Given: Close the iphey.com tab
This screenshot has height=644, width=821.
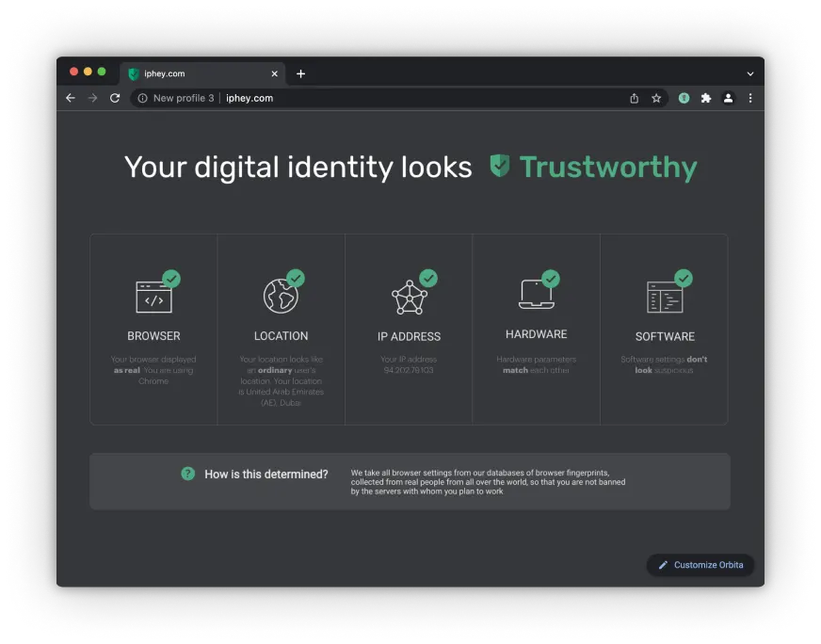Looking at the screenshot, I should (x=275, y=73).
